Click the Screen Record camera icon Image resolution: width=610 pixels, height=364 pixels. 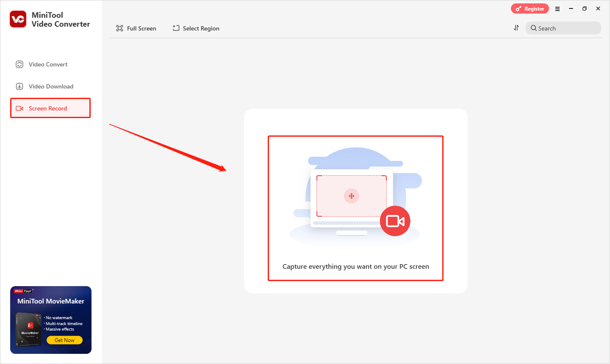[x=19, y=108]
